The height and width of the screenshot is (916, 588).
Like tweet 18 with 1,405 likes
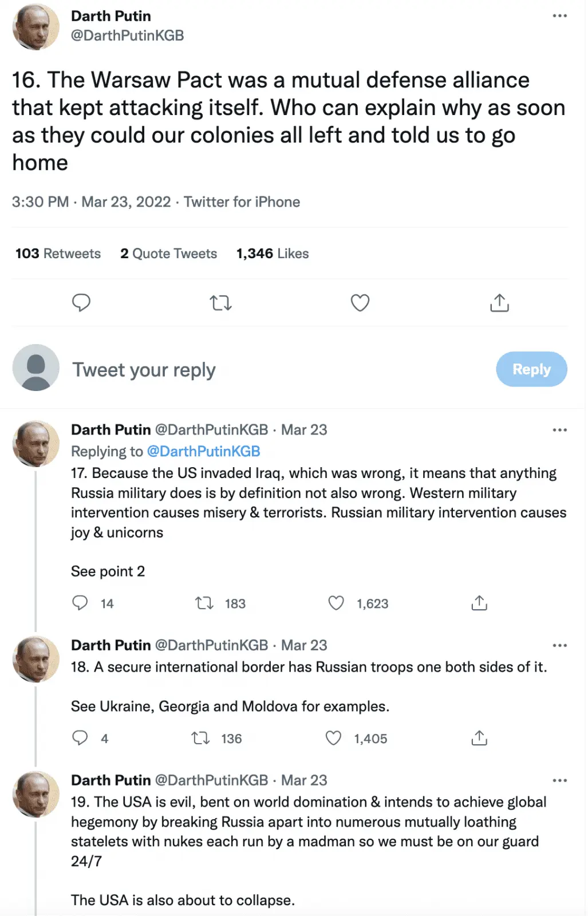pyautogui.click(x=334, y=739)
